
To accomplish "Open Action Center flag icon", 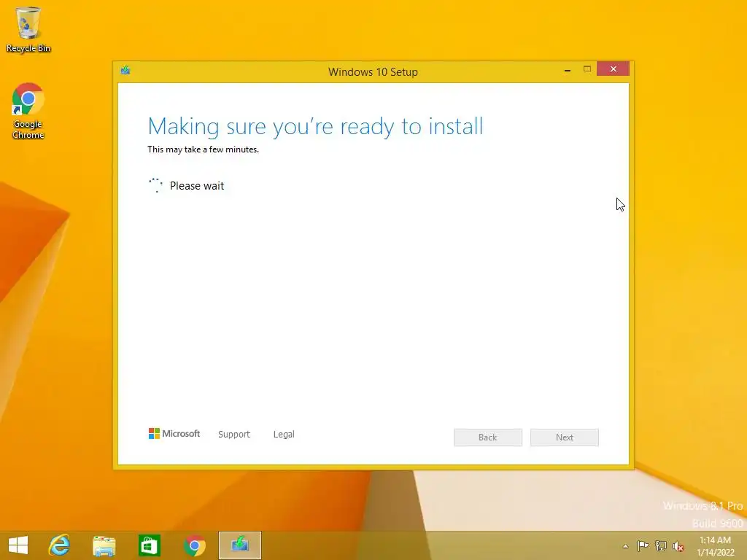I will (643, 545).
